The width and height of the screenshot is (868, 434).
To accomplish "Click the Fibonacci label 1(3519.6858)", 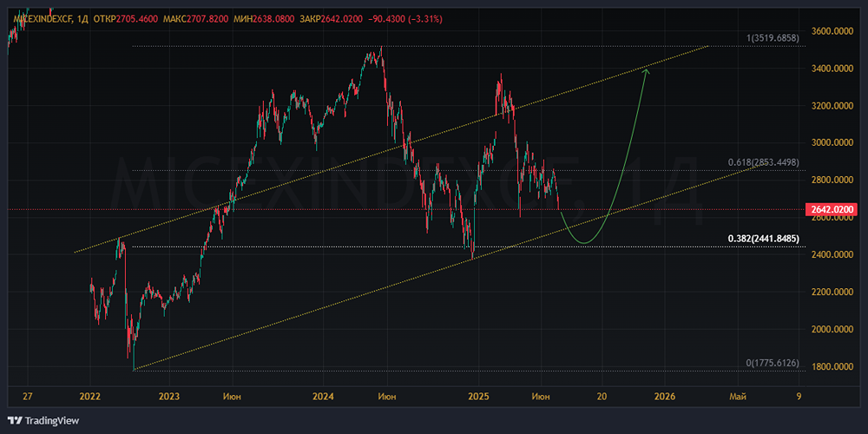I will (x=773, y=39).
